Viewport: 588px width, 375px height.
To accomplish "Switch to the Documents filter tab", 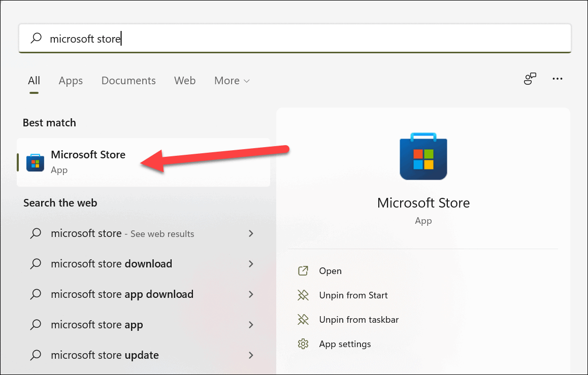I will click(128, 81).
